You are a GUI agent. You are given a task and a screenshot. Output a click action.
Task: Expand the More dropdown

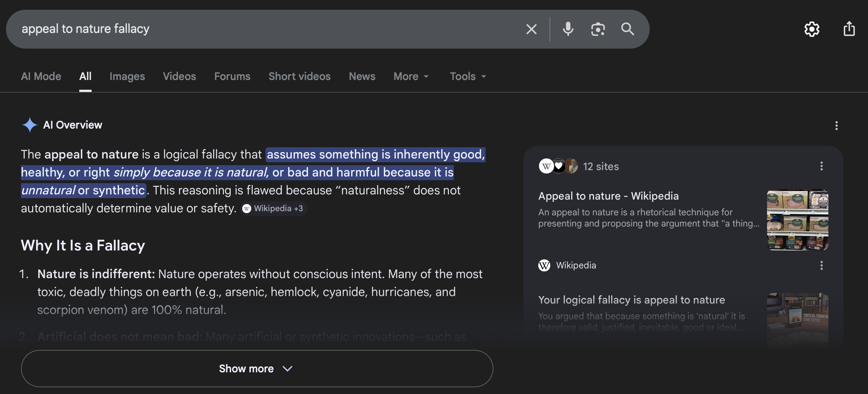[411, 76]
